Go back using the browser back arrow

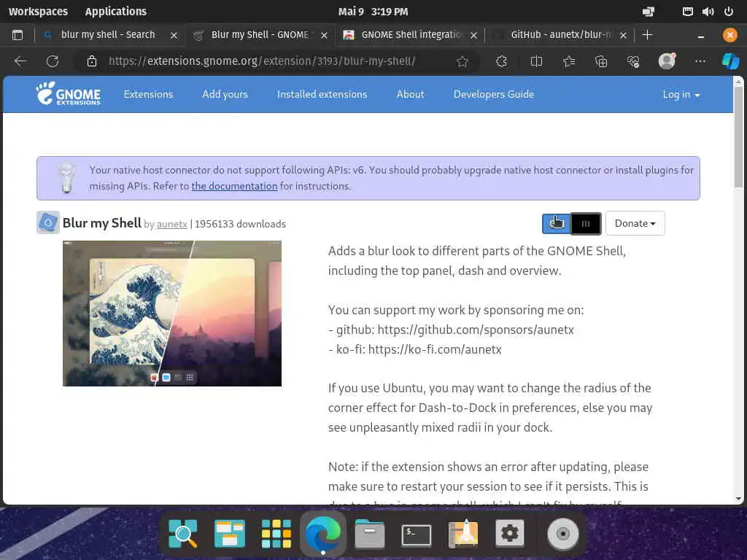coord(20,61)
